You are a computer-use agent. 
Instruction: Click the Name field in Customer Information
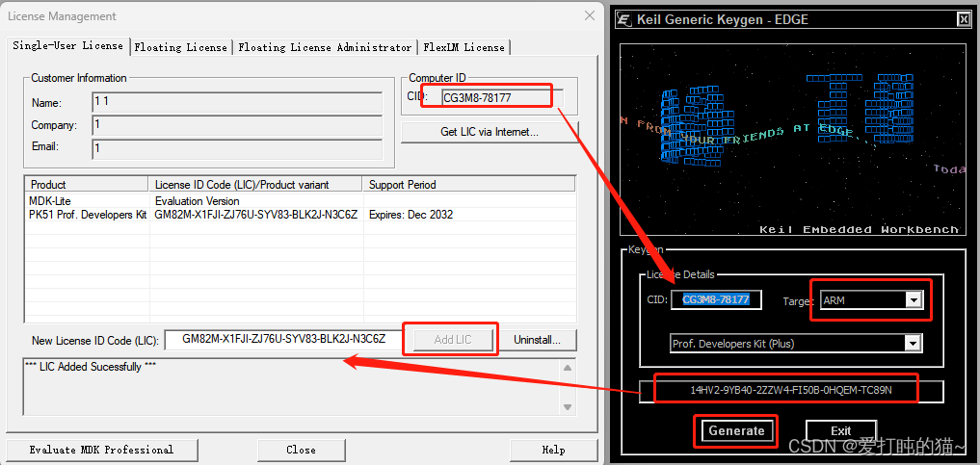point(237,102)
